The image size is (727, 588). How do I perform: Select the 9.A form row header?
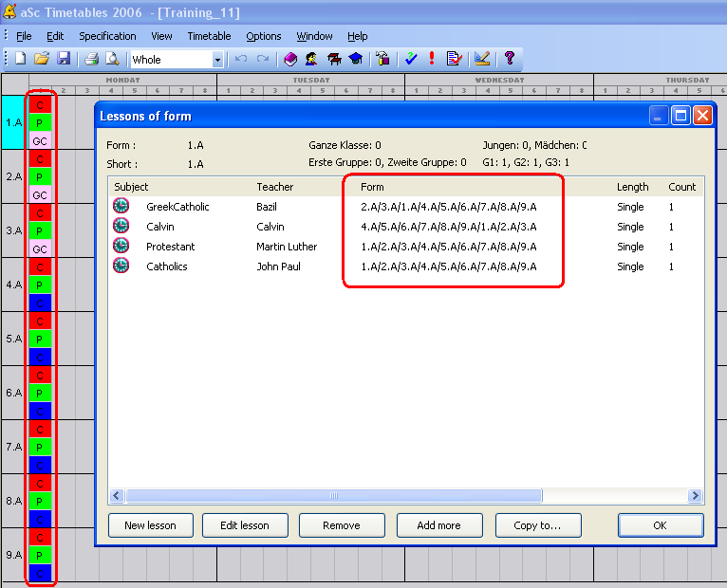point(13,555)
